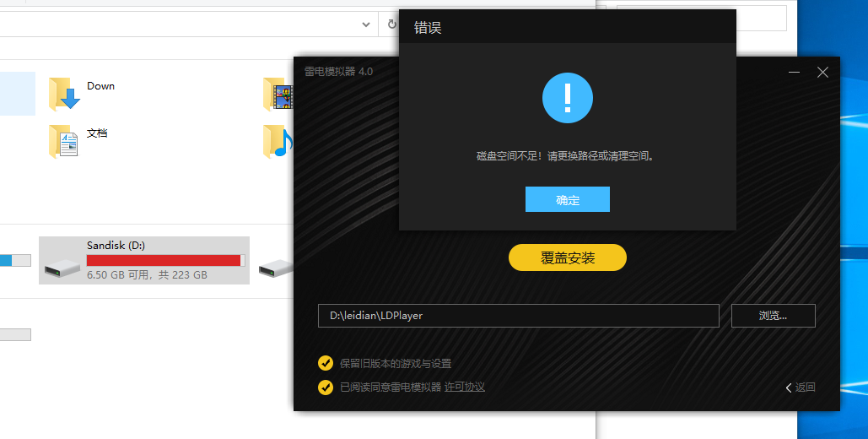This screenshot has width=868, height=439.
Task: Open the 浏览... folder browser
Action: click(773, 316)
